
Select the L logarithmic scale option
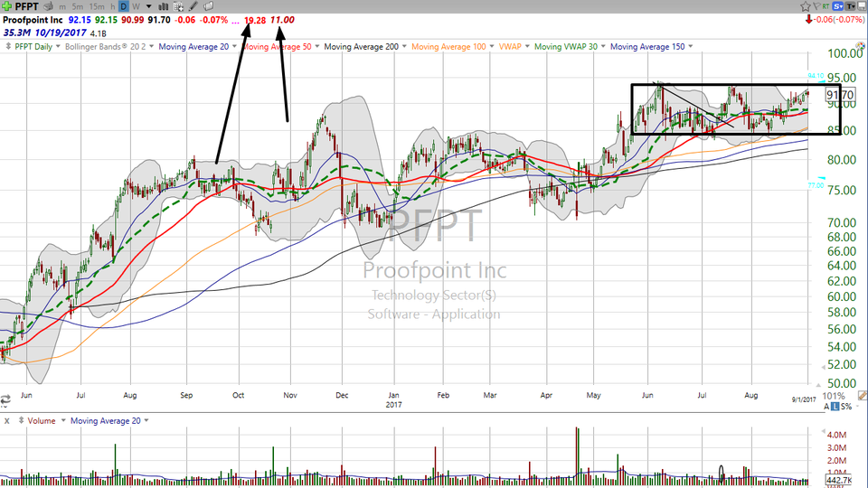pyautogui.click(x=835, y=407)
